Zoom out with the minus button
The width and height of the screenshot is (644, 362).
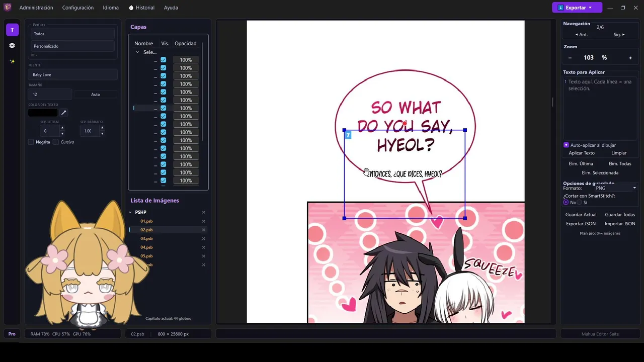pyautogui.click(x=570, y=58)
